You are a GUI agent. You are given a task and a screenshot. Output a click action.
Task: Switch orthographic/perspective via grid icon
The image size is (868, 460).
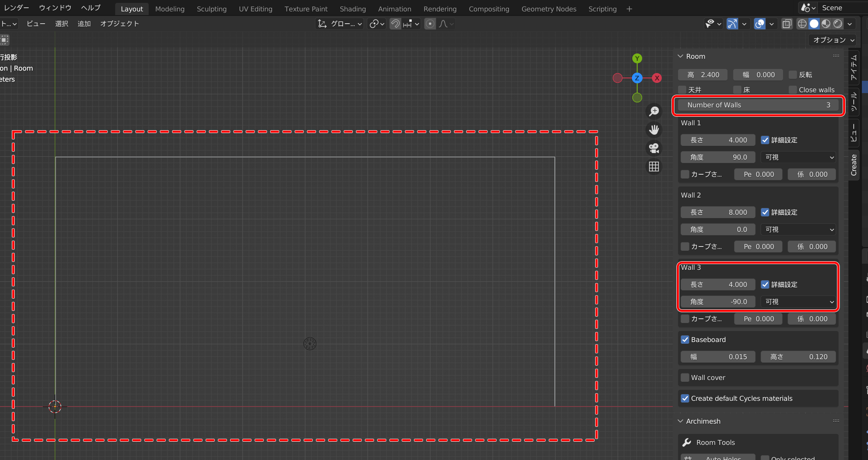coord(654,167)
